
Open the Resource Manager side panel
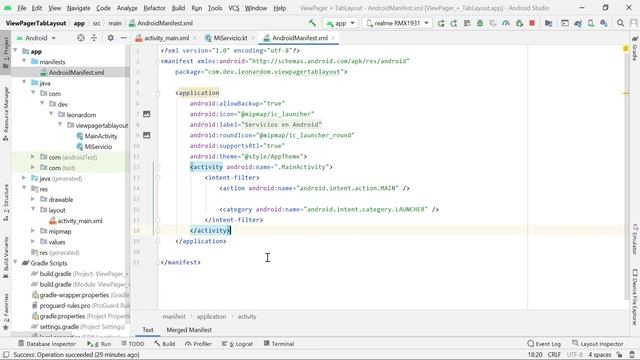6,113
